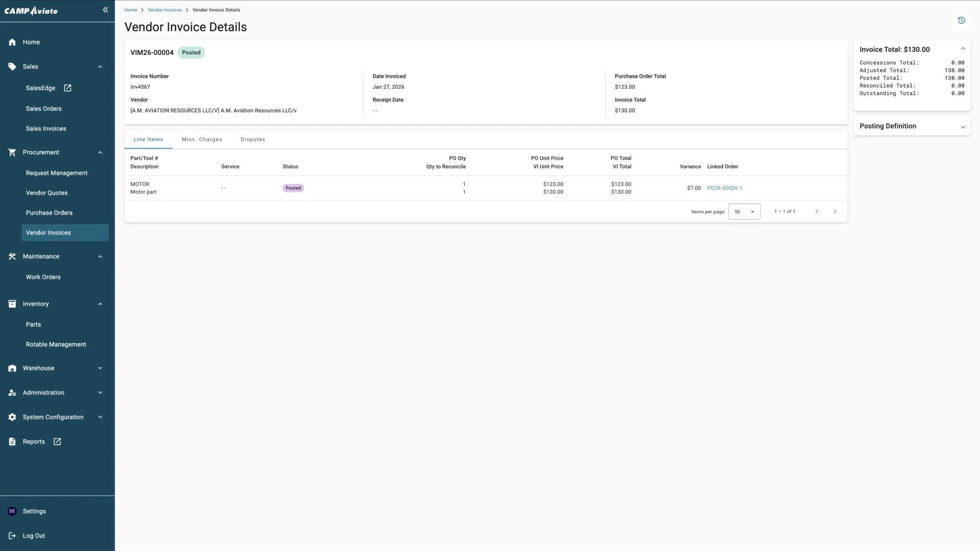The width and height of the screenshot is (980, 551).
Task: Collapse the sidebar with double-chevron icon
Action: tap(105, 10)
